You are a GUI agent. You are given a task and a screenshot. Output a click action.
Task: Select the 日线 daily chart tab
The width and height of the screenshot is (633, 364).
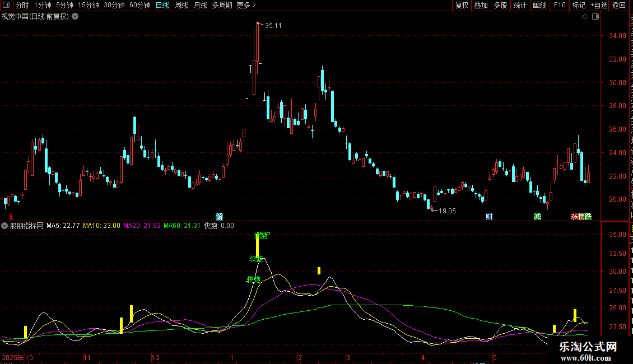(162, 5)
